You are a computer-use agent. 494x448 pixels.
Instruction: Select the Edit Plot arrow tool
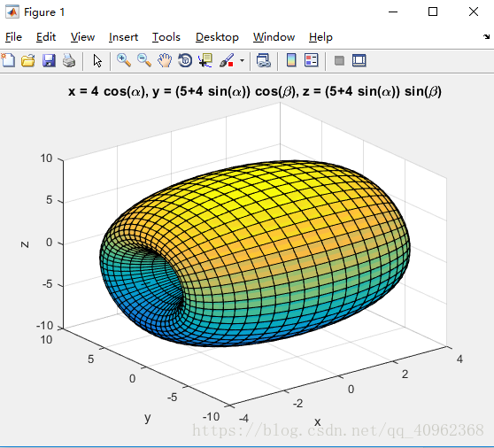(97, 60)
